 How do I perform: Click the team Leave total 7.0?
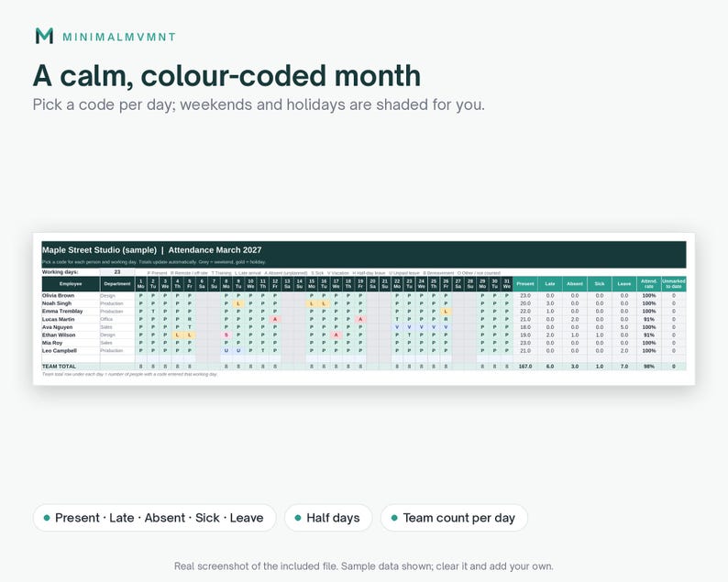pyautogui.click(x=624, y=367)
